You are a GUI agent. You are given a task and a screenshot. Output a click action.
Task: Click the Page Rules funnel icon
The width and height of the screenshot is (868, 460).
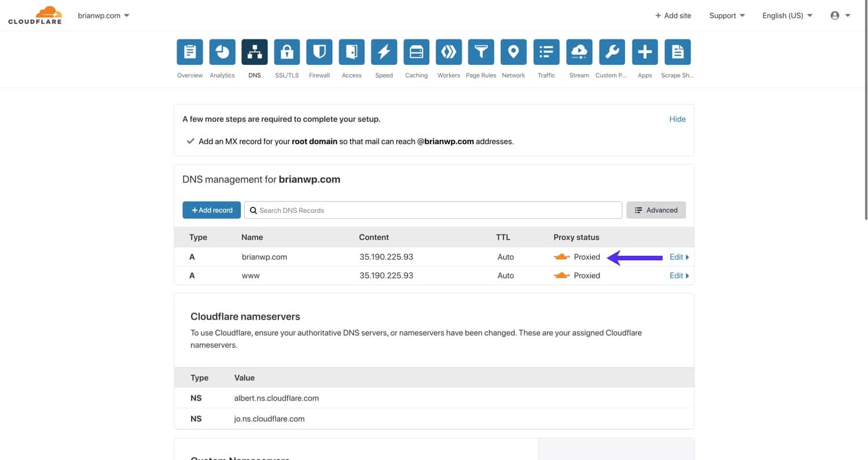(x=481, y=51)
